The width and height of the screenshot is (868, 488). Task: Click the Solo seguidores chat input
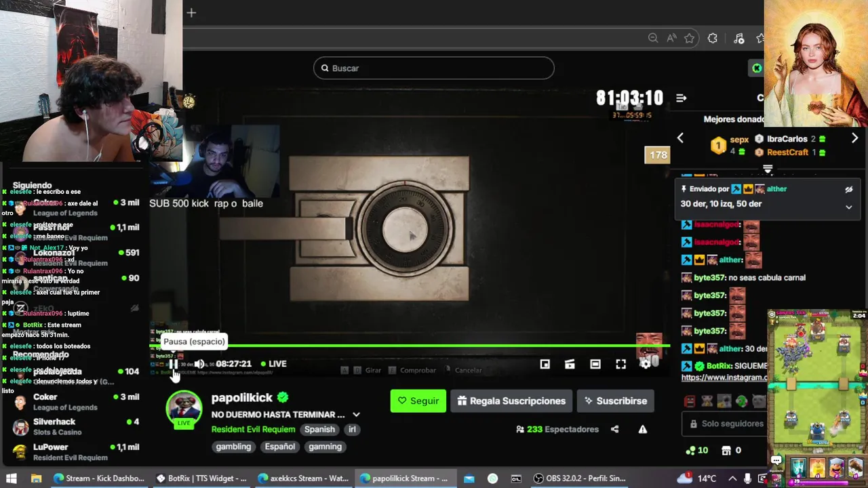tap(726, 424)
